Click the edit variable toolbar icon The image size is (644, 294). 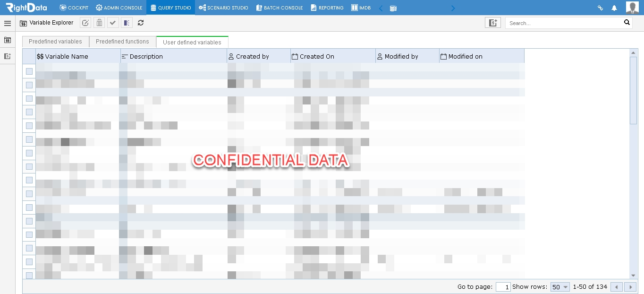(x=85, y=23)
